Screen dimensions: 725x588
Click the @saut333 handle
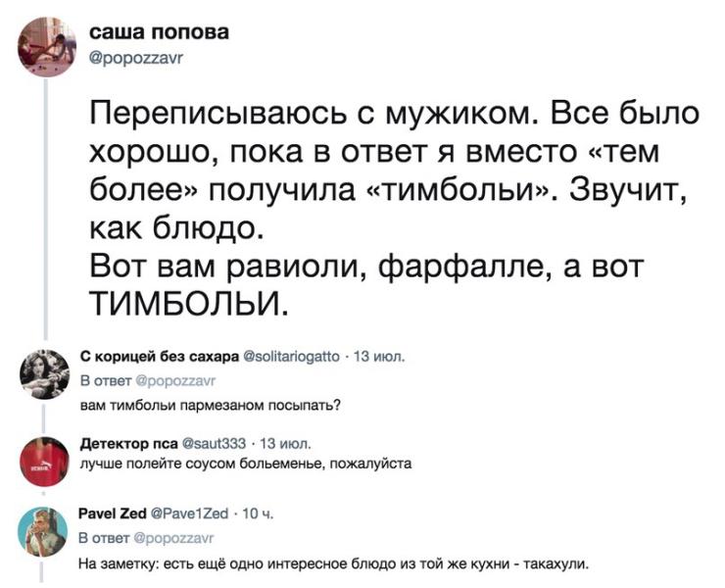221,443
